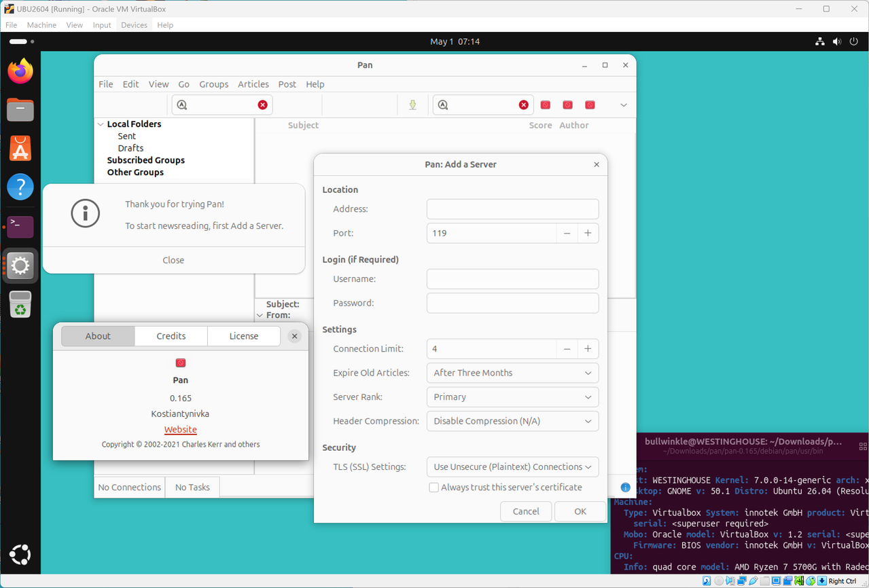Close the About Pan dialog with X
Viewport: 869px width, 588px height.
(x=294, y=336)
